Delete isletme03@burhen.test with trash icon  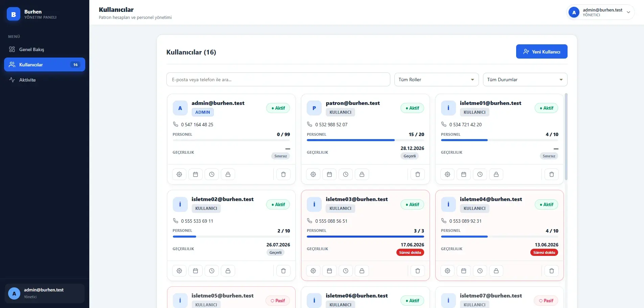(418, 271)
